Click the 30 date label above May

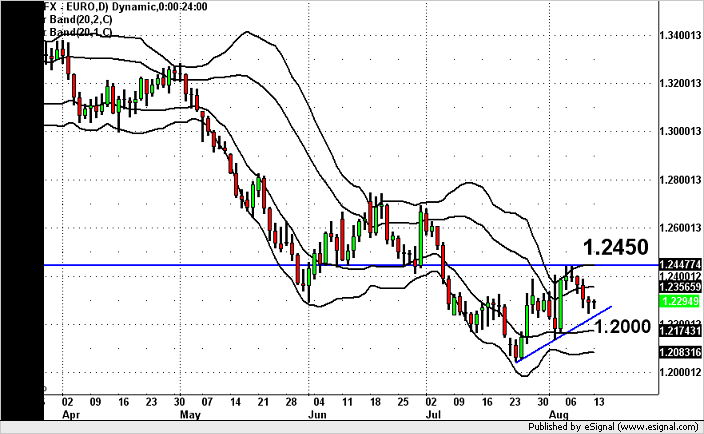point(180,402)
